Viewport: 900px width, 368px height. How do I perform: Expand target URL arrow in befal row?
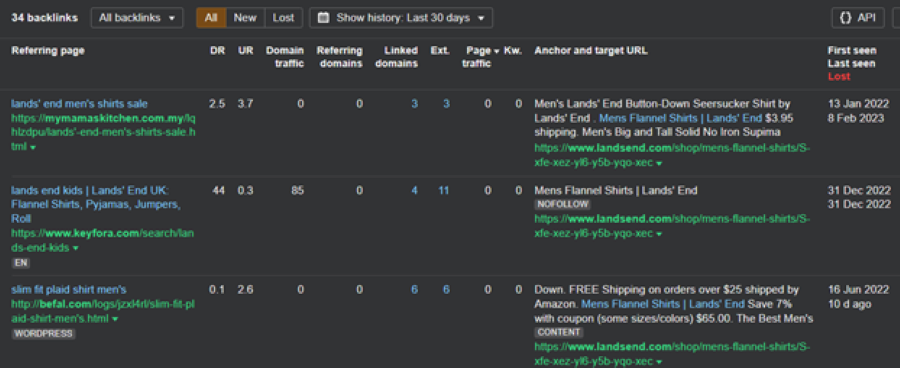pos(660,363)
